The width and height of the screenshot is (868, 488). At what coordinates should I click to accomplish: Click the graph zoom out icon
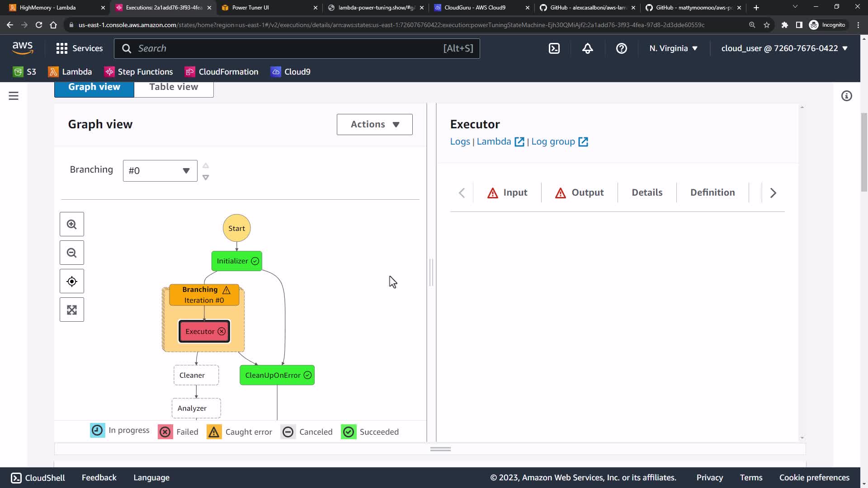coord(72,253)
